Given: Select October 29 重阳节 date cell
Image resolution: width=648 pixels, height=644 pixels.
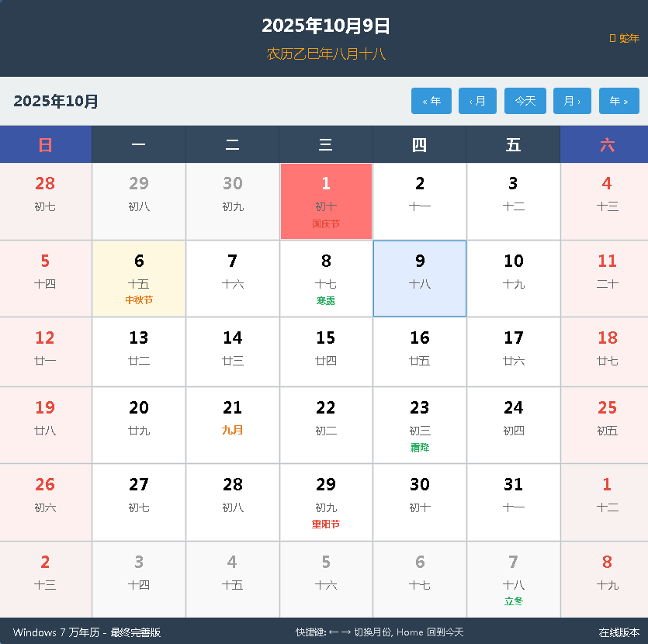Looking at the screenshot, I should point(326,502).
